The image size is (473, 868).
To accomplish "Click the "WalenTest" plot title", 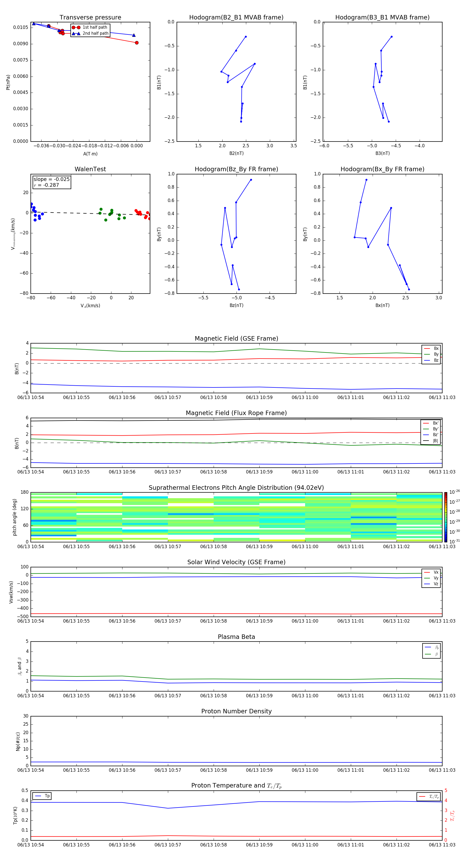I will pos(90,169).
